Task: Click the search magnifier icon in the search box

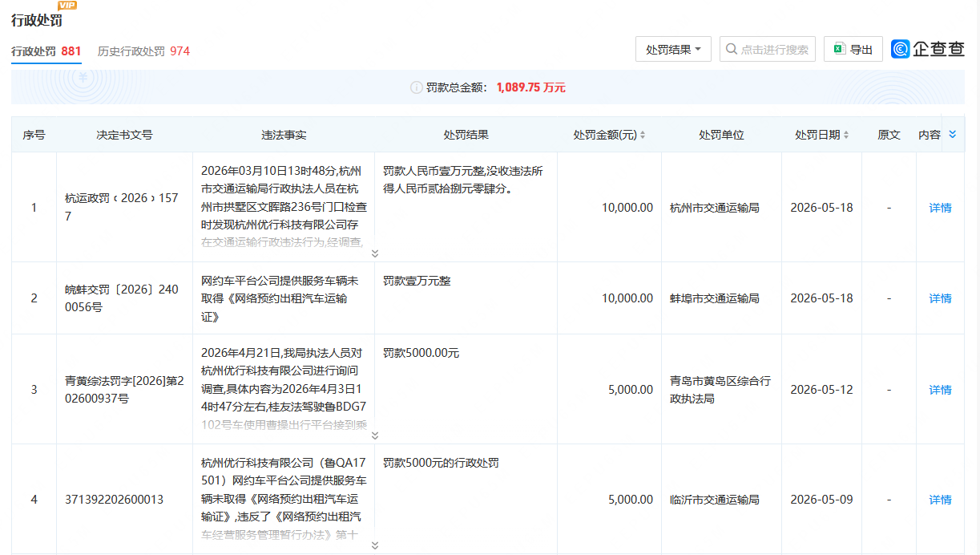Action: pos(731,50)
